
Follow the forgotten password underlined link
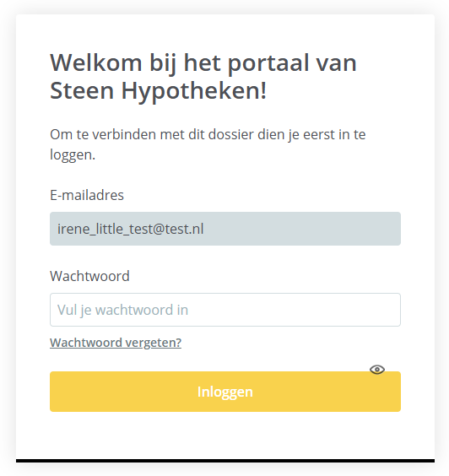click(116, 343)
